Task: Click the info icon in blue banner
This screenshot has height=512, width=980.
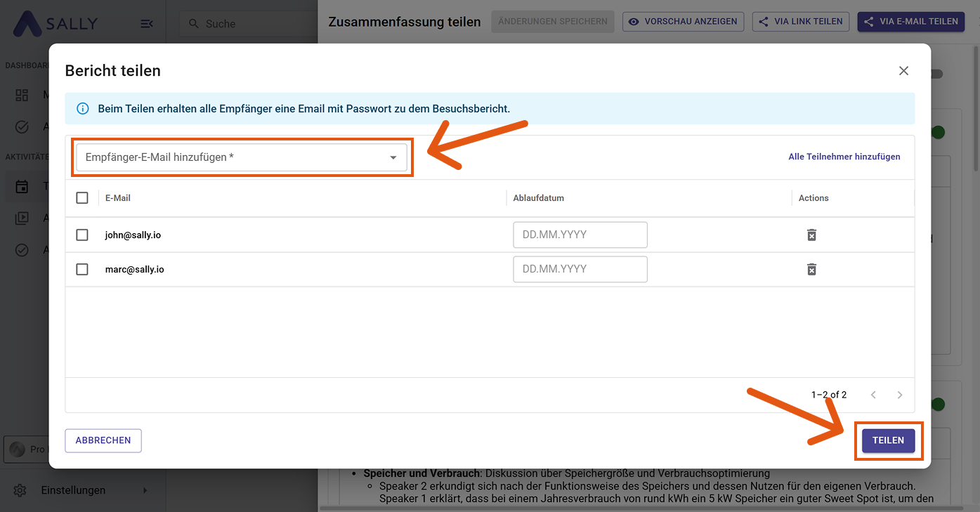Action: point(83,109)
